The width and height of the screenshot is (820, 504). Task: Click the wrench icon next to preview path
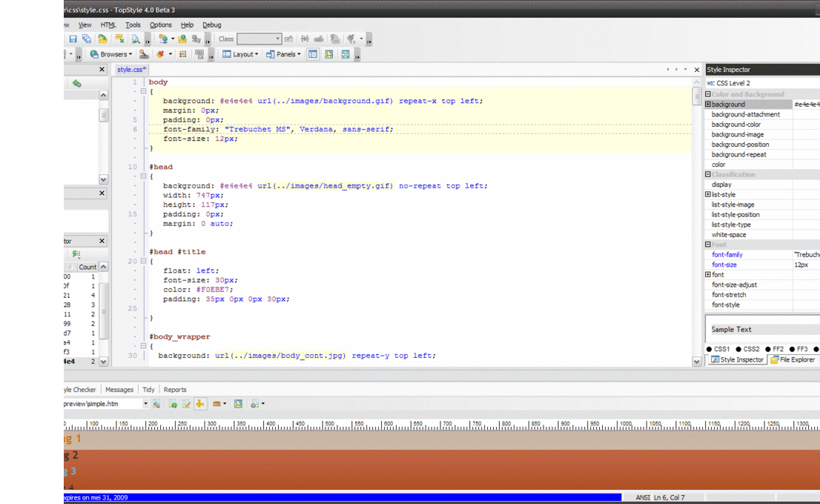pyautogui.click(x=156, y=404)
